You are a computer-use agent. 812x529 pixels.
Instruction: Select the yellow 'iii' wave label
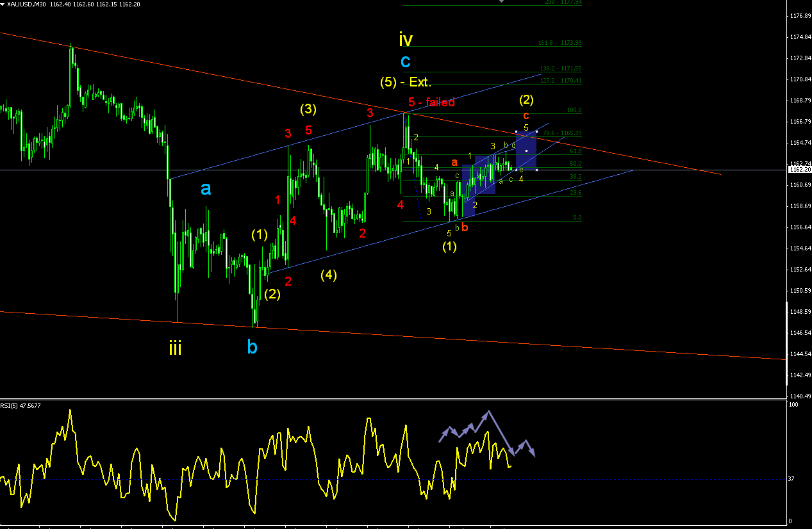(175, 348)
